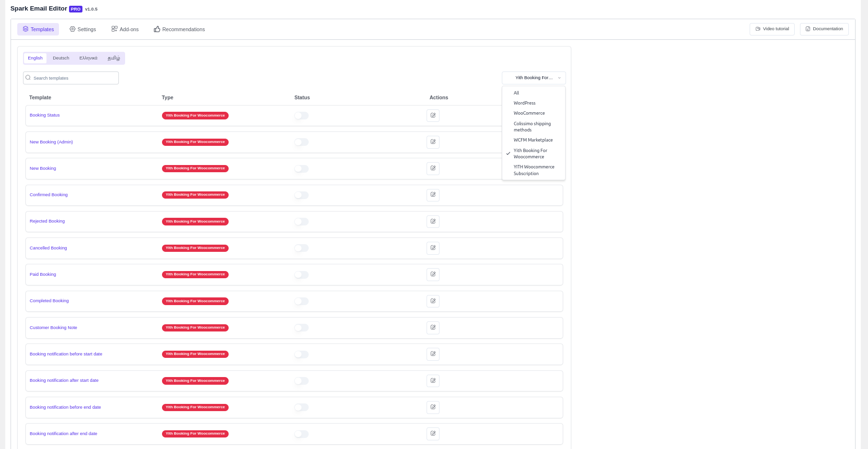Open the Video tutorial button
The image size is (868, 449).
772,29
